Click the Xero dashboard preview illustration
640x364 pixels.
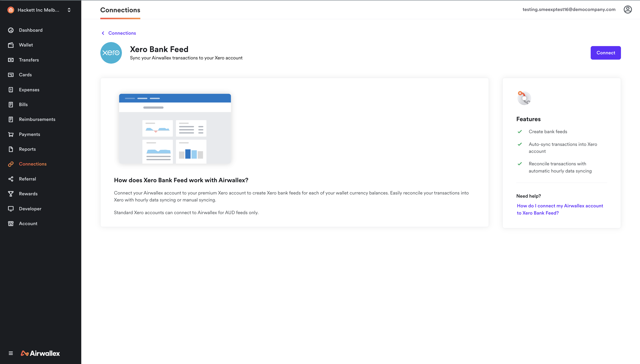tap(175, 129)
